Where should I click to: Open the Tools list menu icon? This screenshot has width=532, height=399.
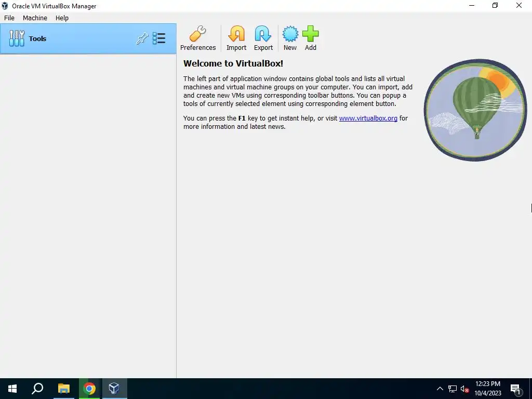pyautogui.click(x=159, y=38)
